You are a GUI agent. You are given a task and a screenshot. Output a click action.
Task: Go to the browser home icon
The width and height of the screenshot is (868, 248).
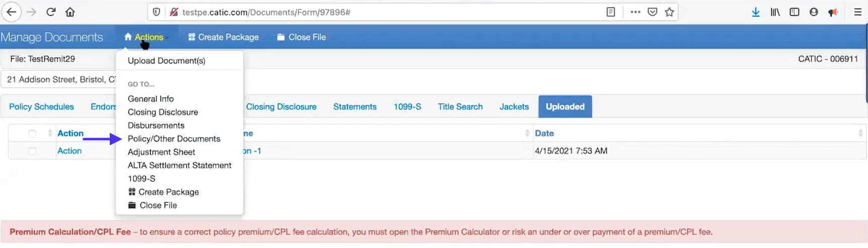(70, 12)
